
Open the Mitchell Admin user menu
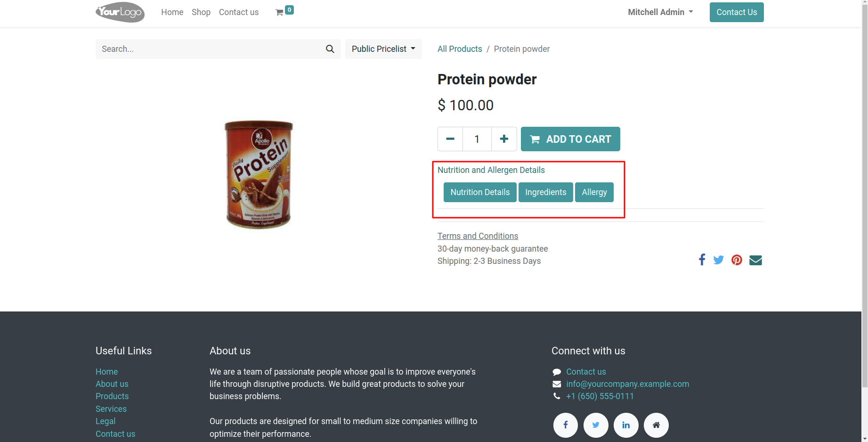point(660,12)
